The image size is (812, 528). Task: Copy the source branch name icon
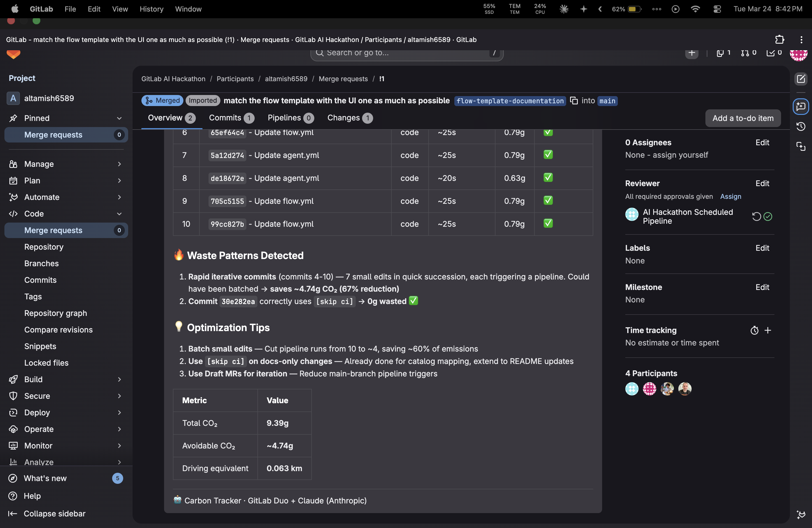[x=574, y=101]
